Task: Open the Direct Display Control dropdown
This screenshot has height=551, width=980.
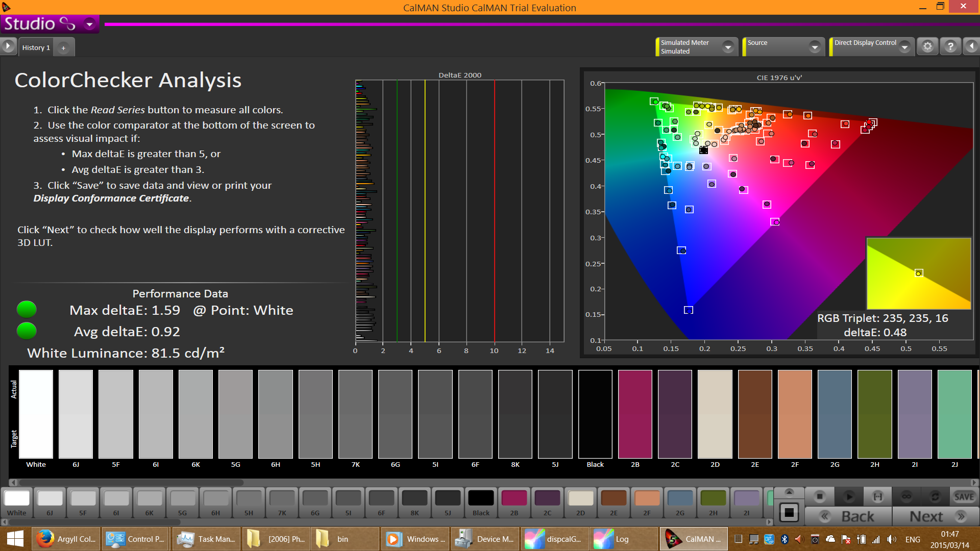Action: pyautogui.click(x=904, y=47)
